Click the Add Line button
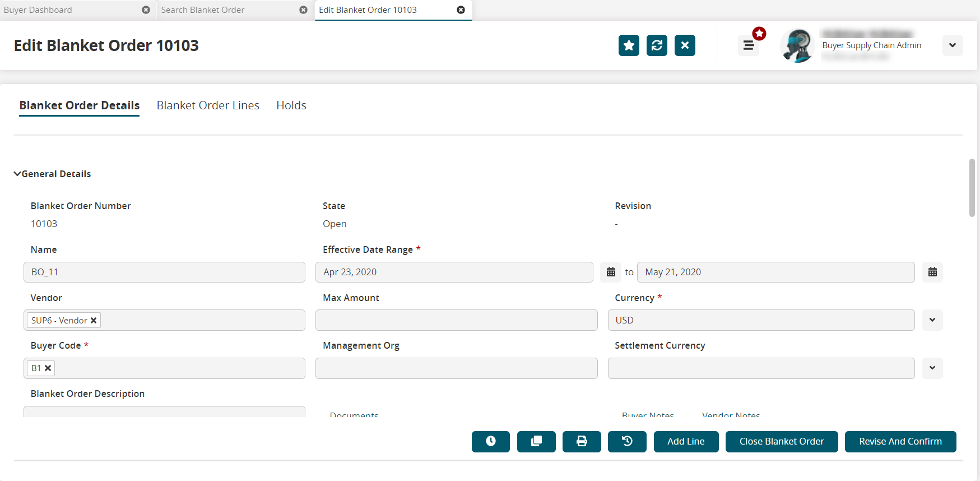980x481 pixels. [686, 441]
